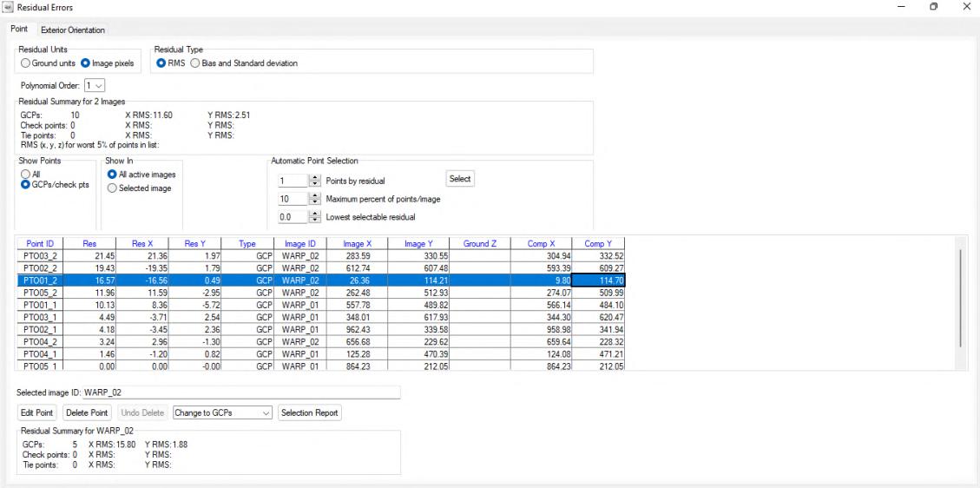Restore down the Residual Errors window
Viewport: 980px width, 488px height.
[x=933, y=7]
